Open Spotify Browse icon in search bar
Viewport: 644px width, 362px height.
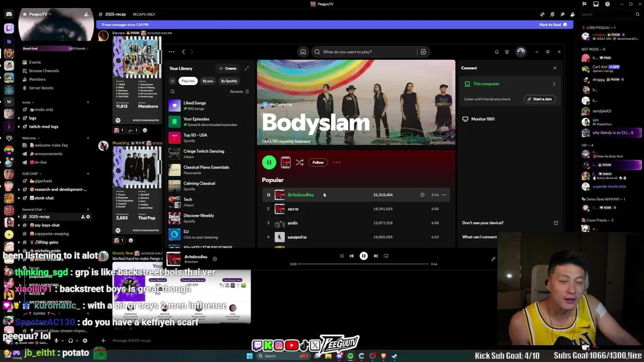[x=423, y=52]
